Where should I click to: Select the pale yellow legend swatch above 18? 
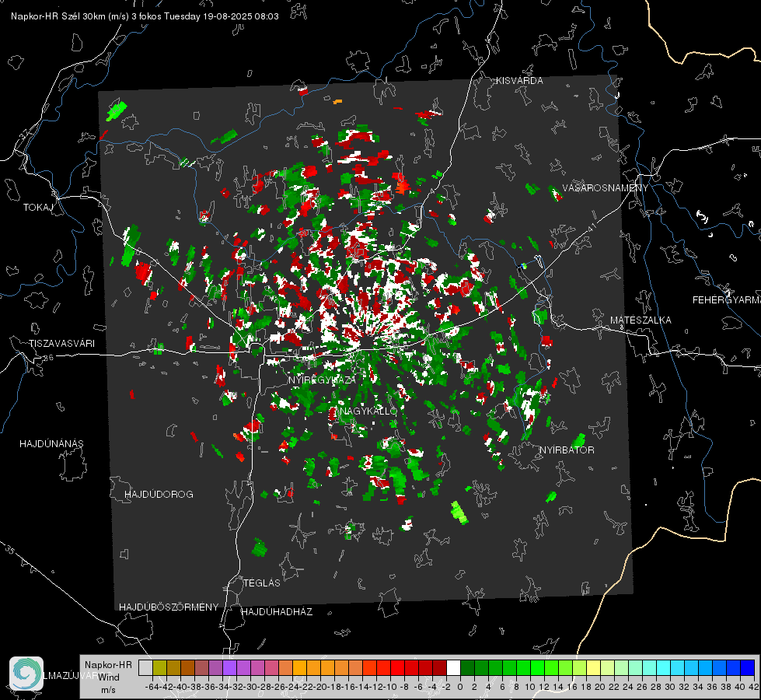tap(593, 668)
